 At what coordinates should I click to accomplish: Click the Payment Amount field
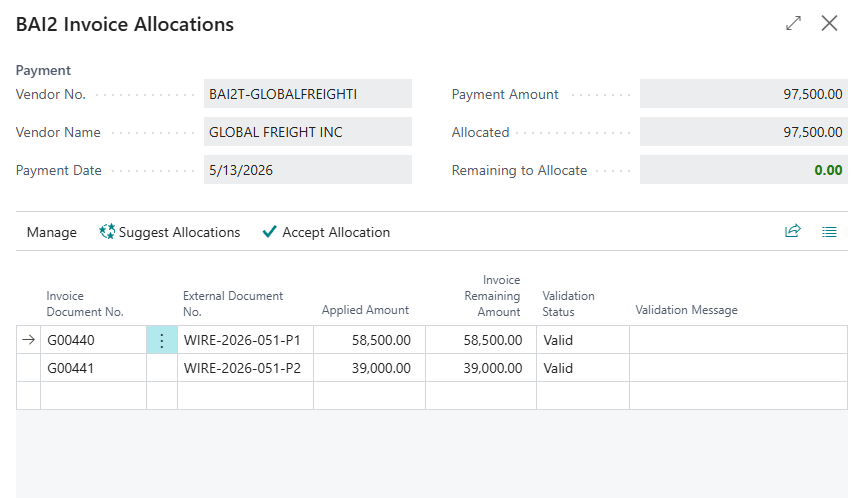(744, 94)
